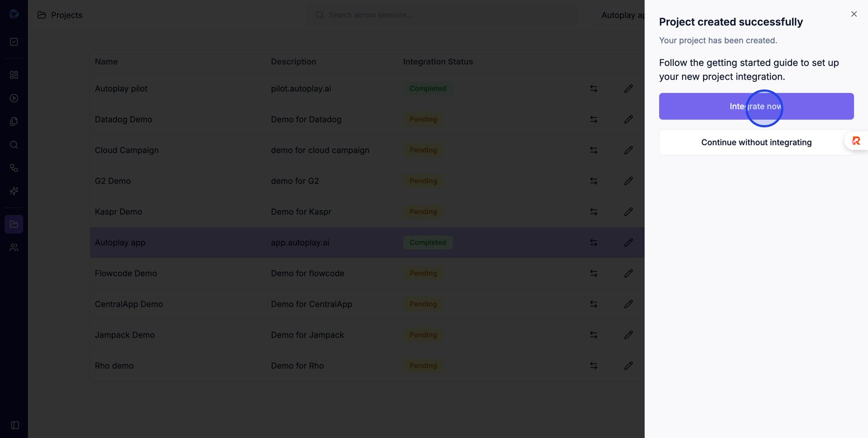Open the dashboard grid icon in sidebar
The height and width of the screenshot is (438, 868).
14,75
